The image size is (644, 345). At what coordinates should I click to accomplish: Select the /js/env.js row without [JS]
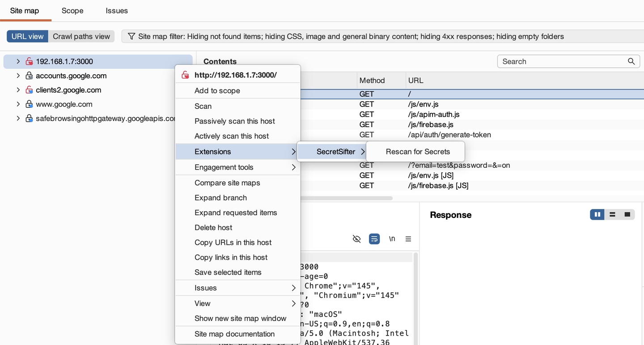point(472,104)
